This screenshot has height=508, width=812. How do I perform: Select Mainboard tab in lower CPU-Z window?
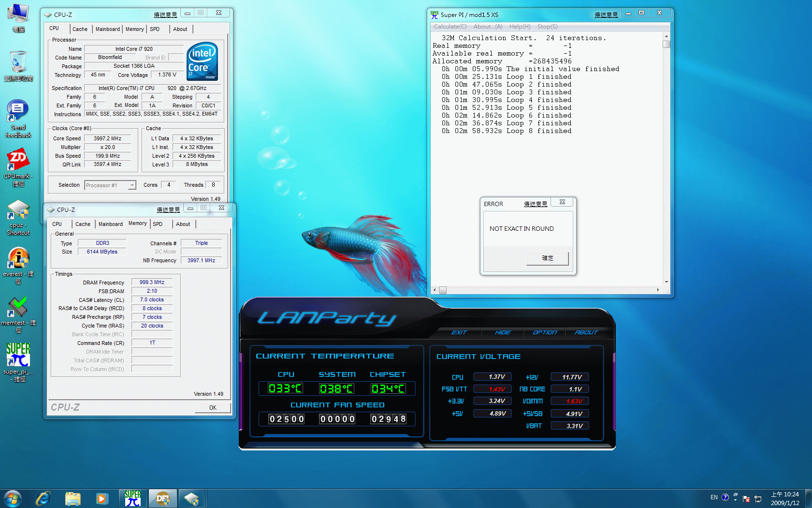tap(110, 224)
